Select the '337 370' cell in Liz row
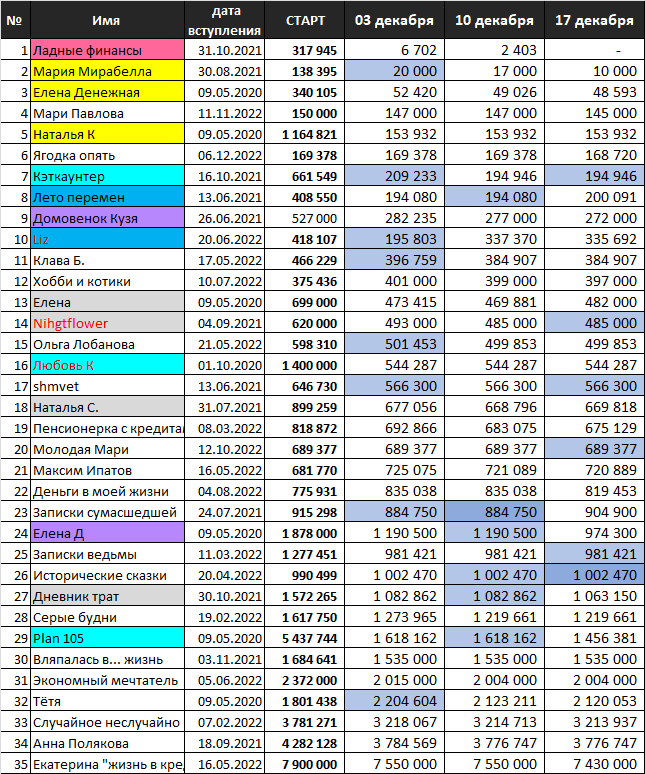This screenshot has width=645, height=774. [x=494, y=239]
